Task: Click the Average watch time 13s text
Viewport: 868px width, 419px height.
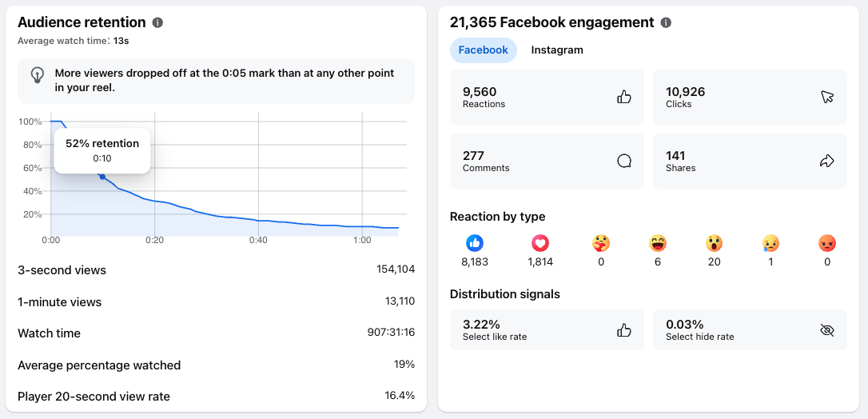Action: 74,41
